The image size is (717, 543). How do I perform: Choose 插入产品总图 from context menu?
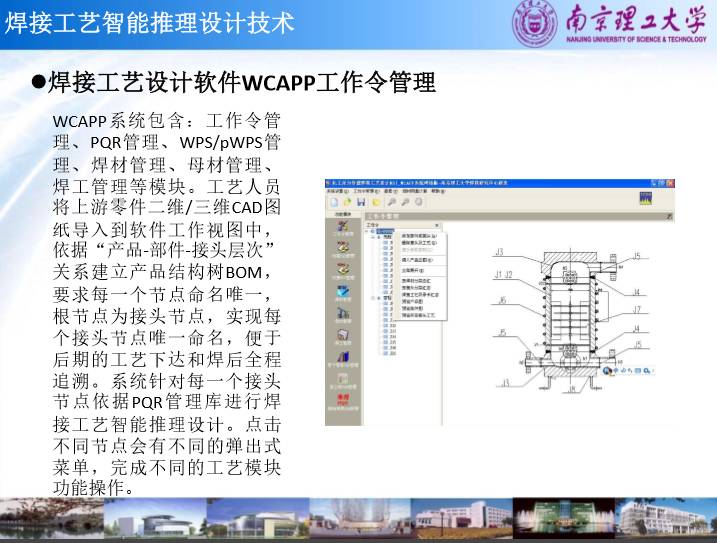(417, 260)
